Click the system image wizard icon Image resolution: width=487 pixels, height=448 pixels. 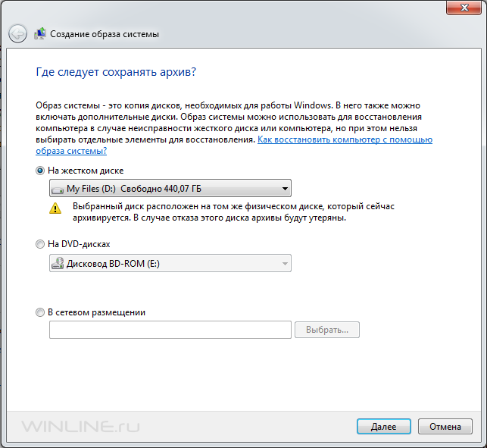click(40, 33)
